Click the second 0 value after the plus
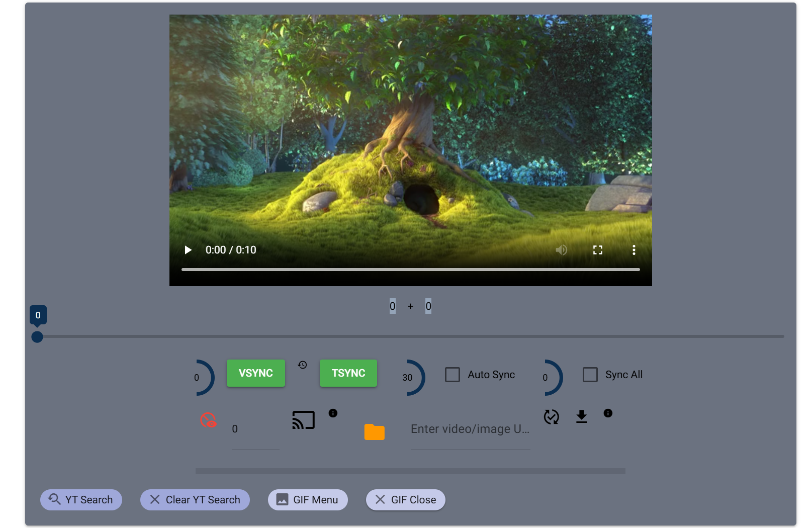 click(x=428, y=306)
